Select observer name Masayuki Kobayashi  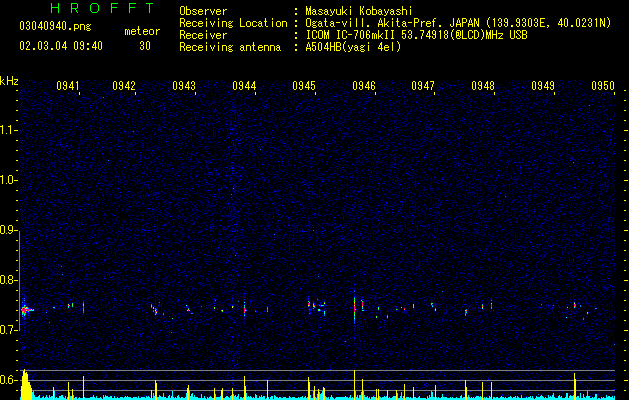[x=359, y=11]
